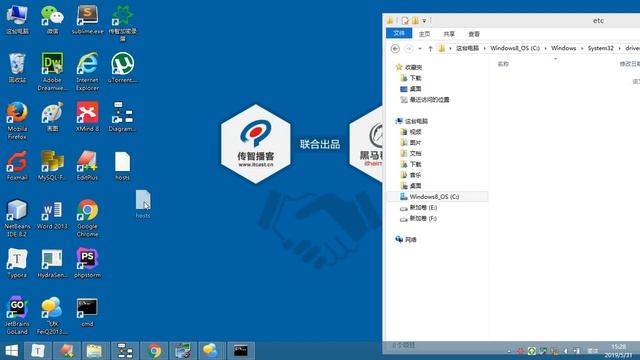This screenshot has height=360, width=640.
Task: Launch FeiQ2013 from the desktop
Action: coord(52,315)
